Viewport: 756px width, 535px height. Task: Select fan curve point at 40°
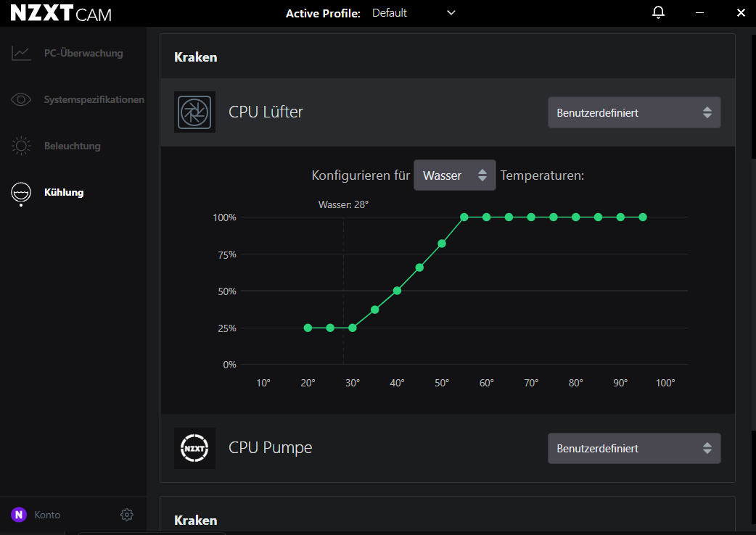point(398,291)
